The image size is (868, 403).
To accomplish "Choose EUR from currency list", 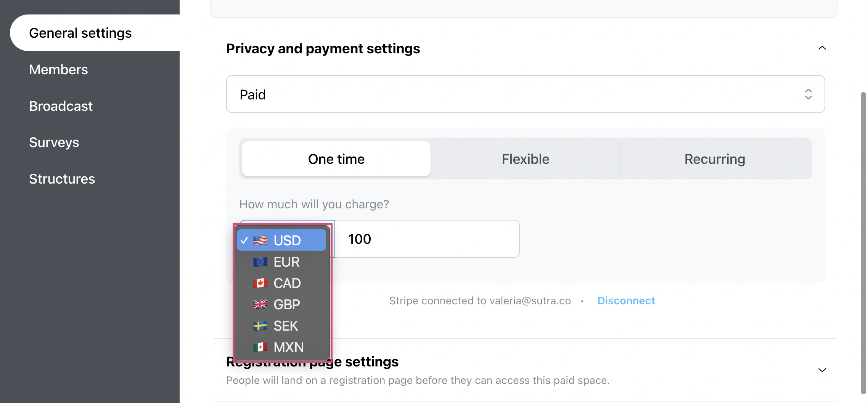I will (281, 262).
